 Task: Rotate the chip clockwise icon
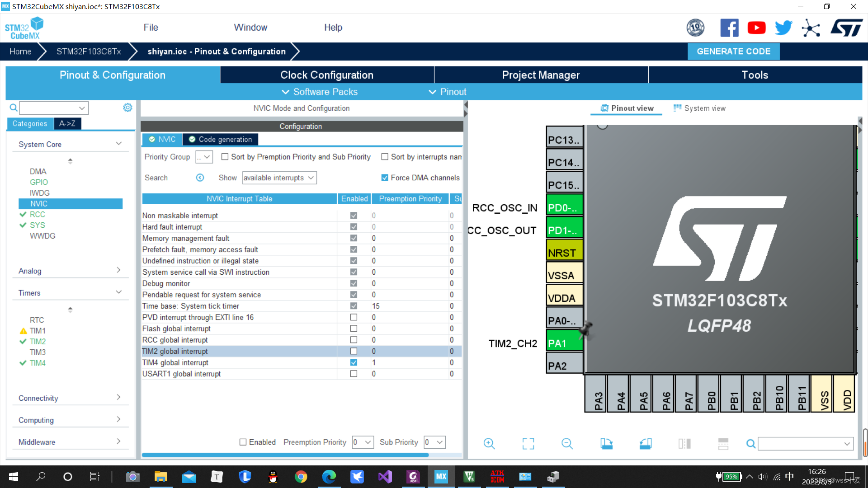[x=606, y=444]
